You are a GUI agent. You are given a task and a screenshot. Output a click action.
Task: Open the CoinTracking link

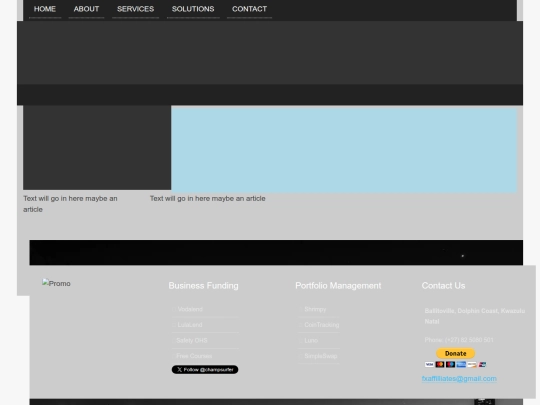pos(322,325)
